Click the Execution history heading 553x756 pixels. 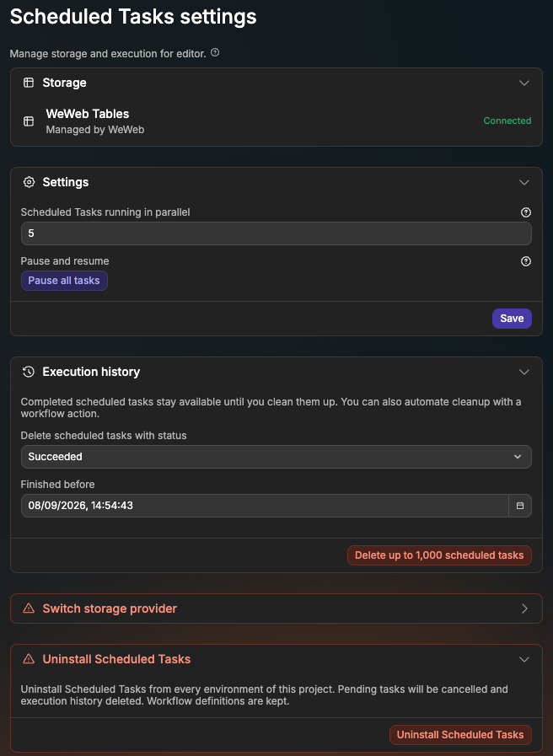tap(91, 372)
